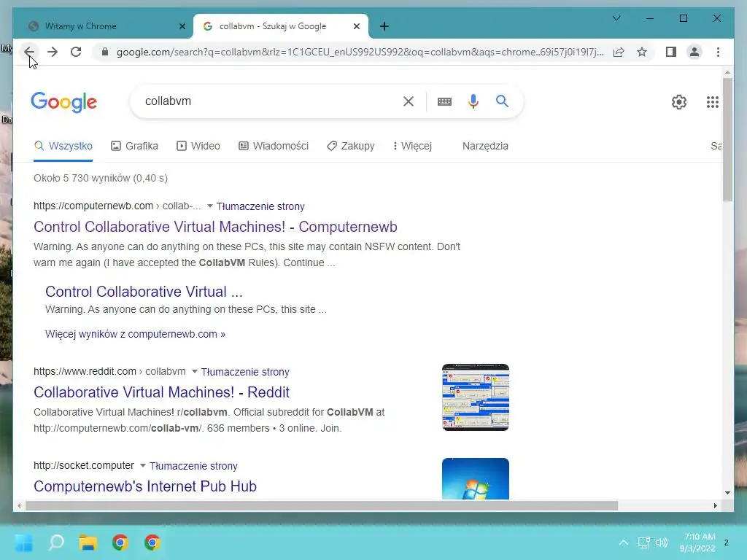Show hidden tray icons chevron

623,542
